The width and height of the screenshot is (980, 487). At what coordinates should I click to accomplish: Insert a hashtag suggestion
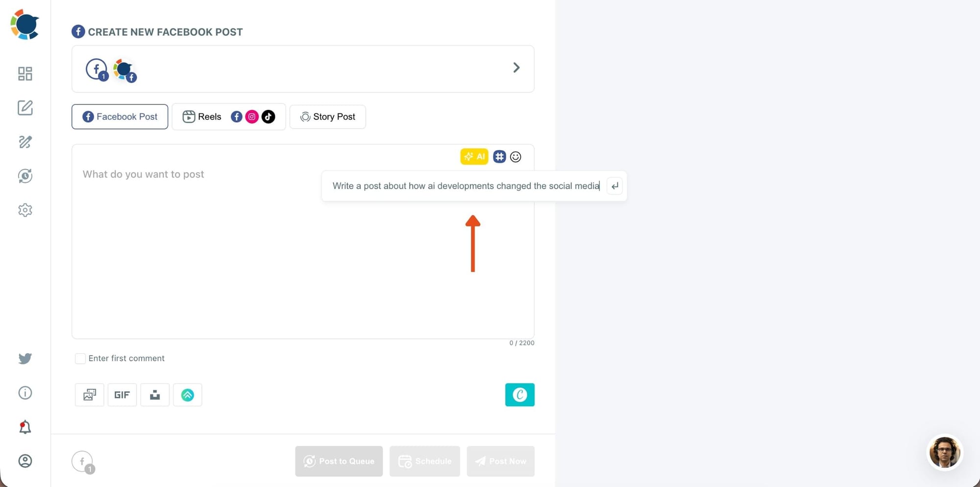pos(499,156)
